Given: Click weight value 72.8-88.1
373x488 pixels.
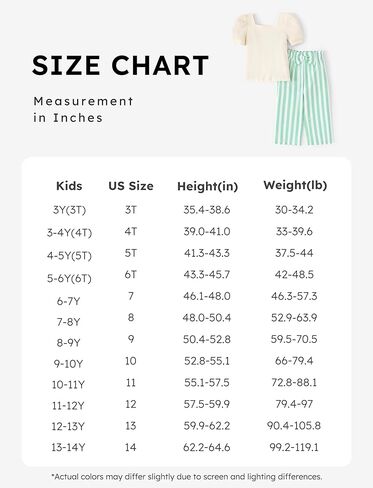Looking at the screenshot, I should pyautogui.click(x=294, y=382).
